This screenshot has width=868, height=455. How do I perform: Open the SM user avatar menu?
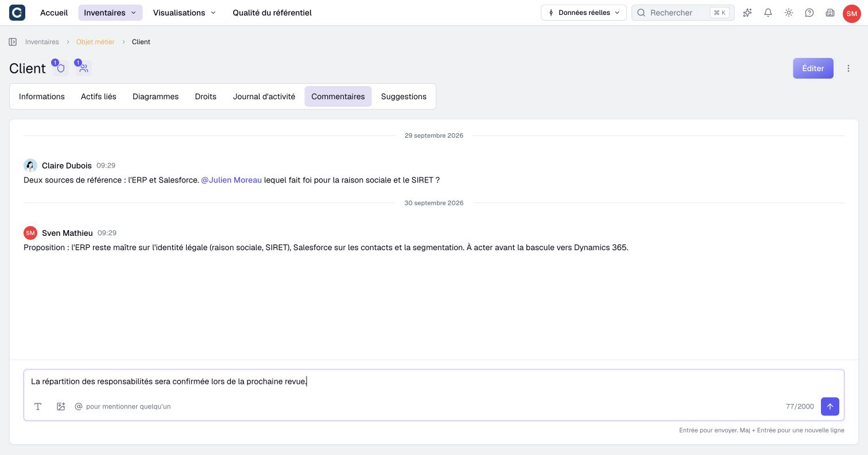[851, 13]
